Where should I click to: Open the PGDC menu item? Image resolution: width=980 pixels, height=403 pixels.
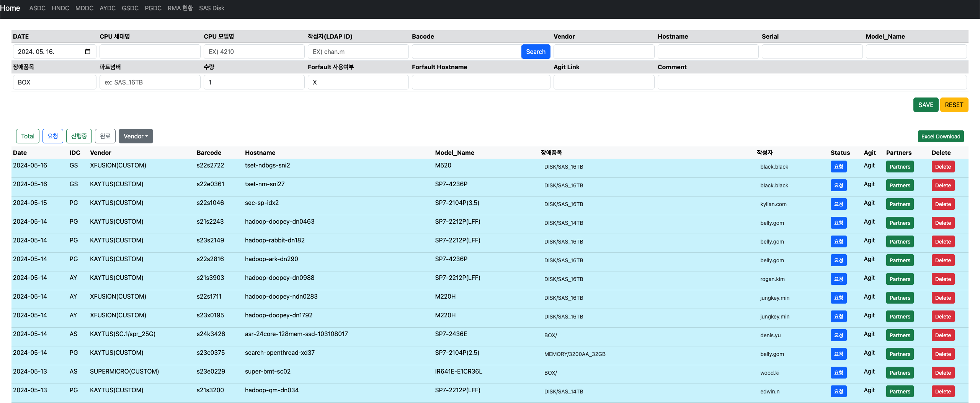click(x=153, y=8)
